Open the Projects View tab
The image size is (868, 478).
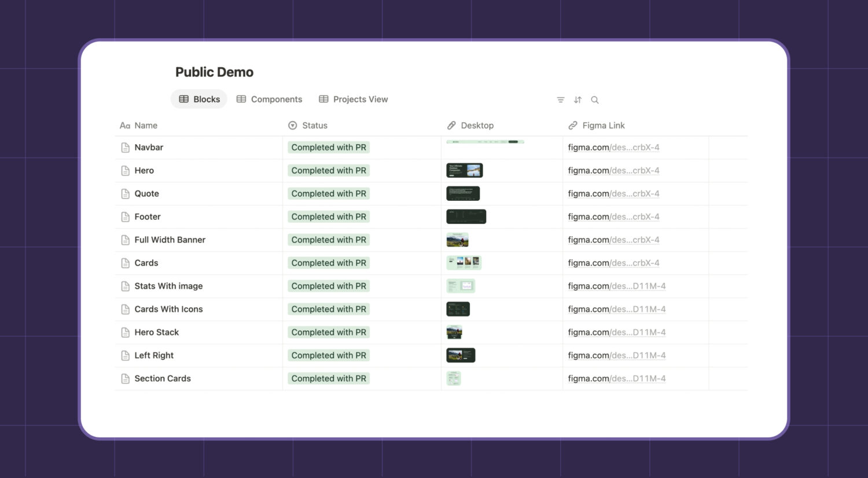point(353,100)
